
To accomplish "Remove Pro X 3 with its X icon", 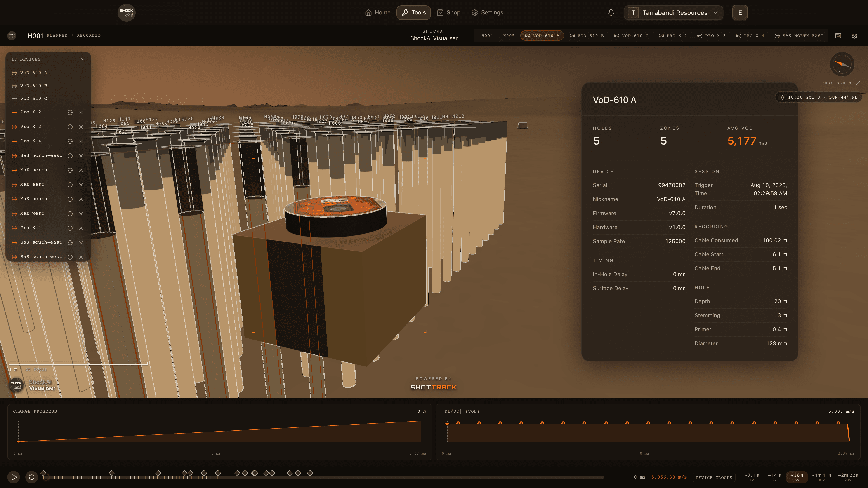I will [x=81, y=127].
